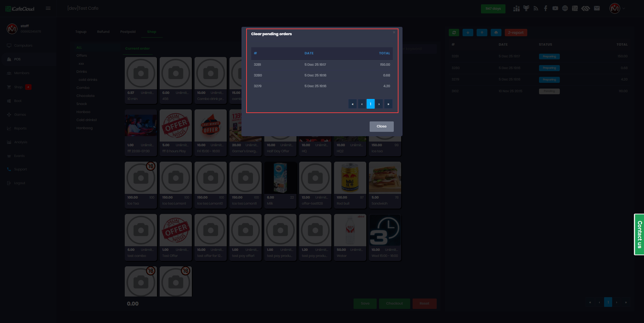Screen dimensions: 644x323
Task: Click the staff avatar in the sidebar
Action: (x=12, y=29)
